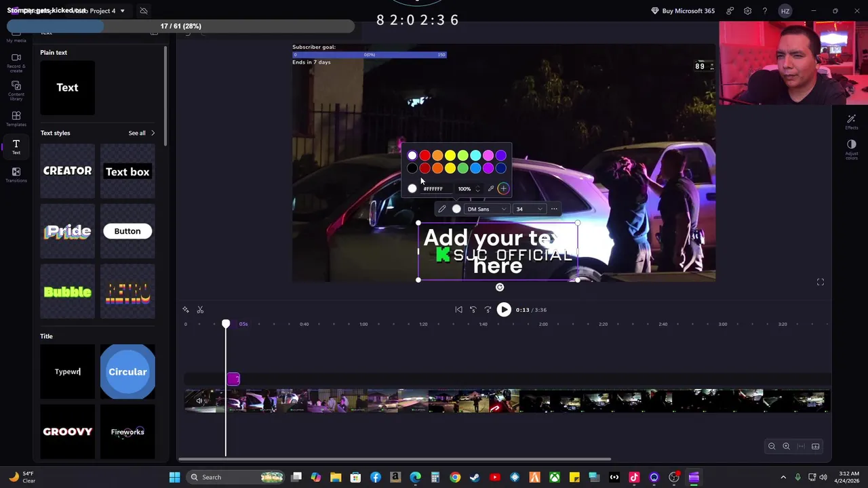This screenshot has width=868, height=488.
Task: Open the DM Sans font dropdown
Action: coord(486,209)
